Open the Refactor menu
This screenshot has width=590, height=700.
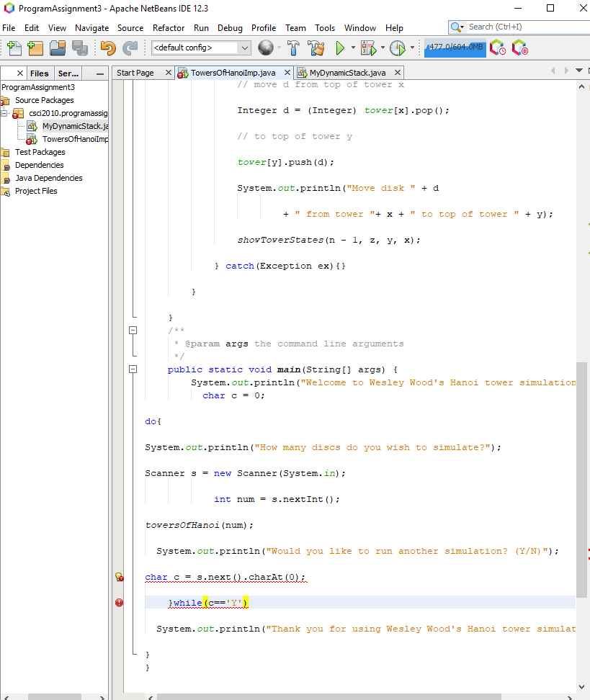(169, 28)
